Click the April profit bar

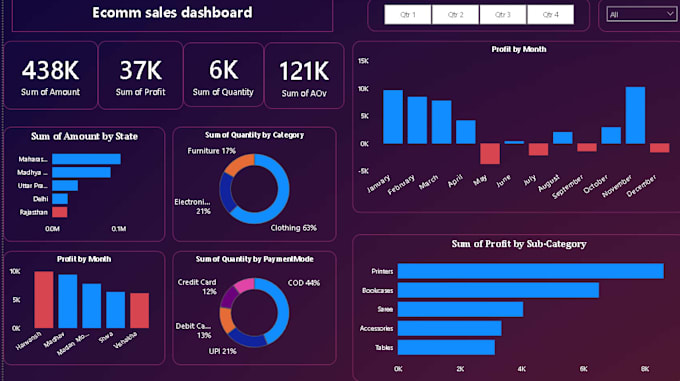pos(466,132)
